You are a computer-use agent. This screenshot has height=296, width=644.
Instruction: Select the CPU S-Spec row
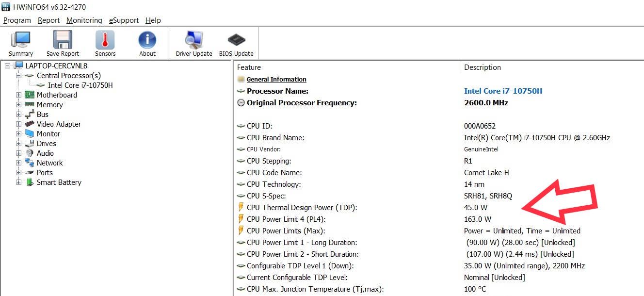[439, 196]
